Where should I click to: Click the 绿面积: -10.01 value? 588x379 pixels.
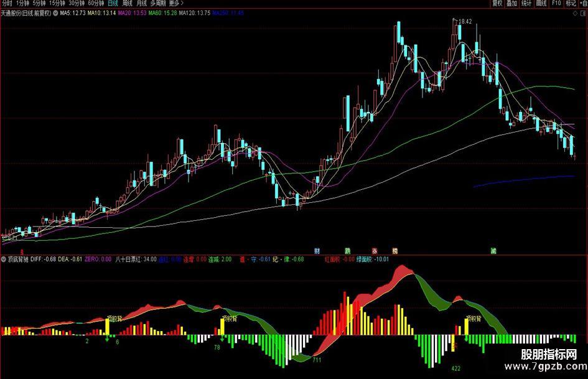pyautogui.click(x=372, y=260)
